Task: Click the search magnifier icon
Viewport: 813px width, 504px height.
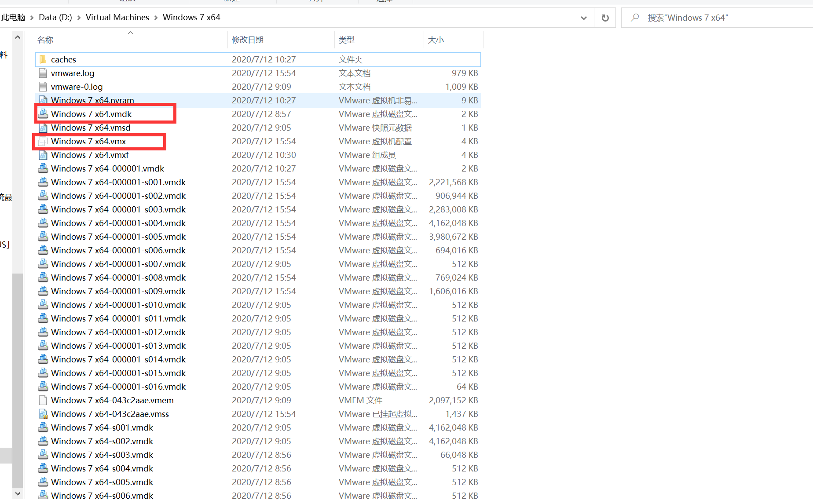Action: tap(635, 18)
